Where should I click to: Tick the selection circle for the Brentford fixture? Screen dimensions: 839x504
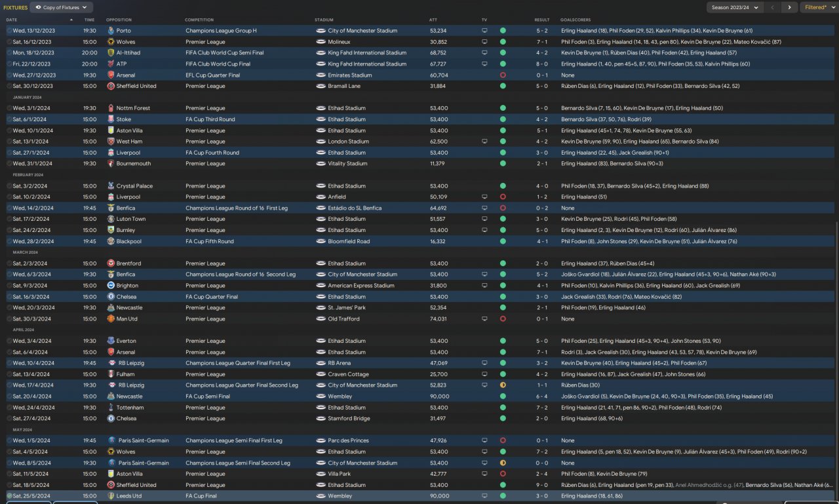tap(9, 263)
